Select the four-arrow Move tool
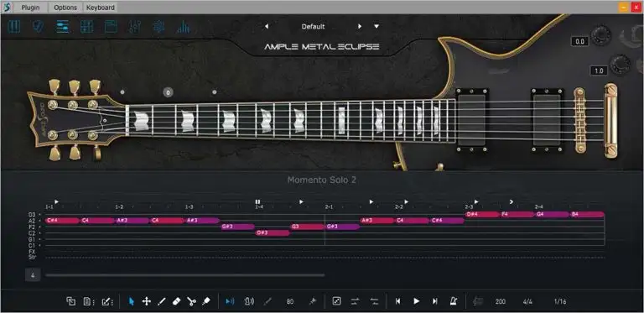This screenshot has height=313, width=644. point(146,301)
